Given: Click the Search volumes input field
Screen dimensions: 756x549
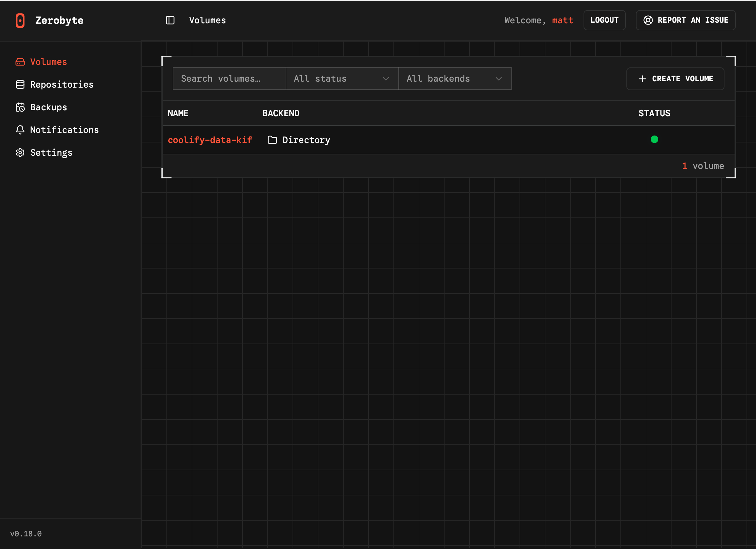Looking at the screenshot, I should [229, 78].
